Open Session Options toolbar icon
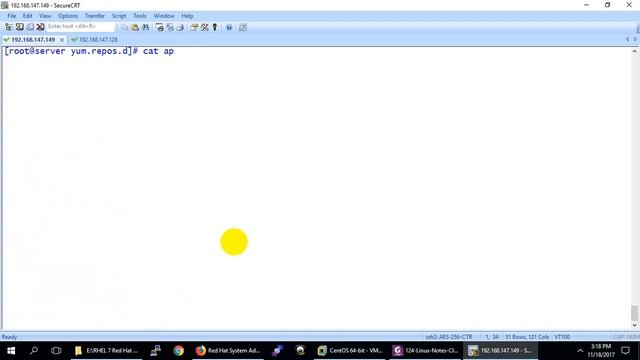640x360 pixels. (x=194, y=27)
